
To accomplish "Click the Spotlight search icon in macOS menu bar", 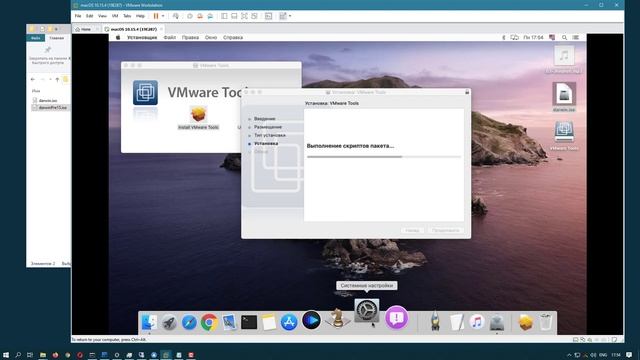I will coord(564,38).
